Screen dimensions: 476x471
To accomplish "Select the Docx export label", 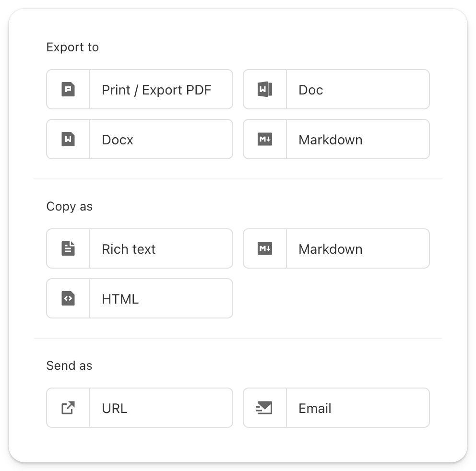I will pos(118,140).
